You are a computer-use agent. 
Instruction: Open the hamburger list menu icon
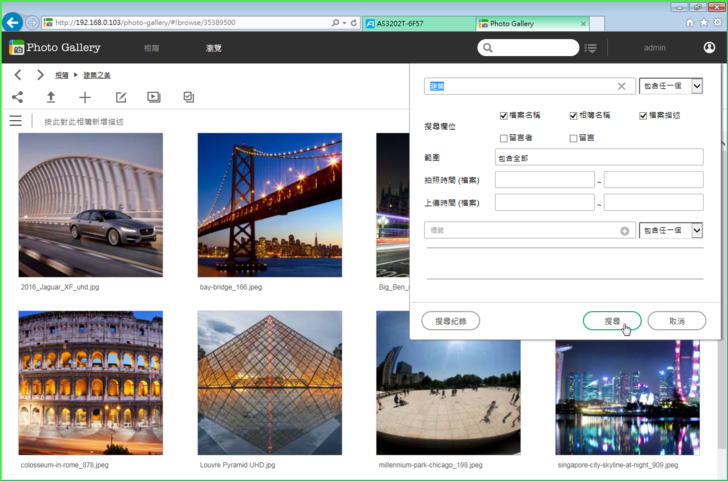coord(16,121)
